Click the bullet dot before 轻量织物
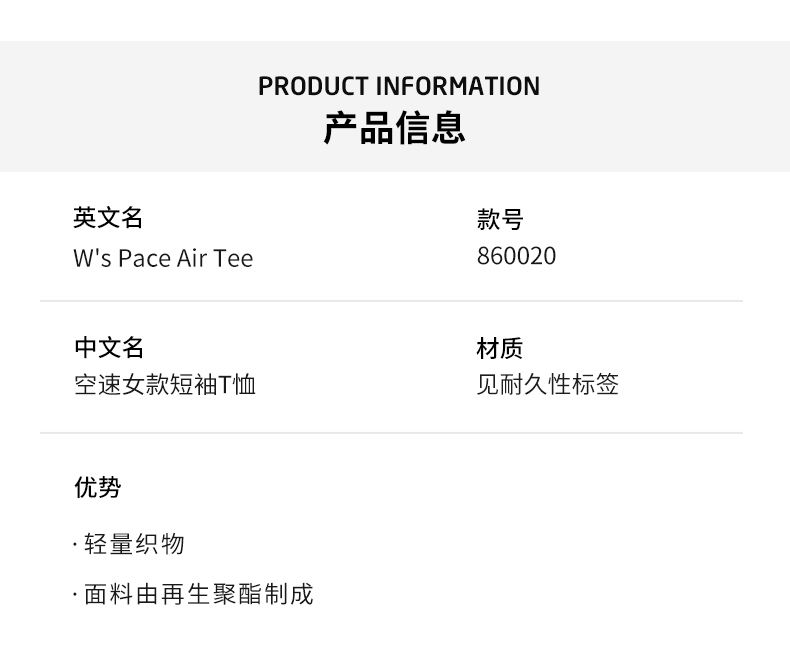Viewport: 790px width, 653px height. coord(76,545)
